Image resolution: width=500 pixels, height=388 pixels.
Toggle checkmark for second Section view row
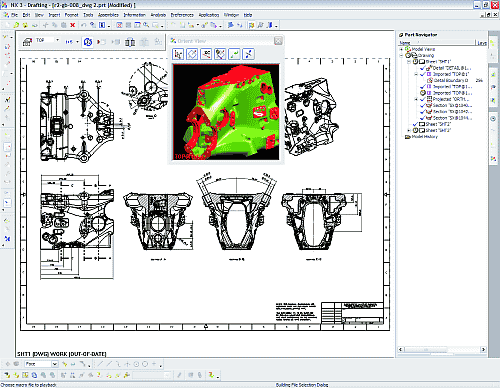click(423, 112)
